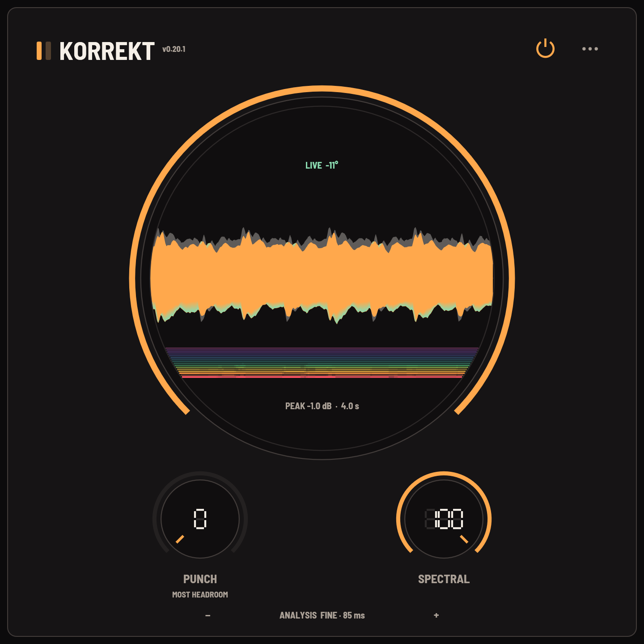The width and height of the screenshot is (644, 644).
Task: Increase analysis resolution with plus button
Action: 436,615
